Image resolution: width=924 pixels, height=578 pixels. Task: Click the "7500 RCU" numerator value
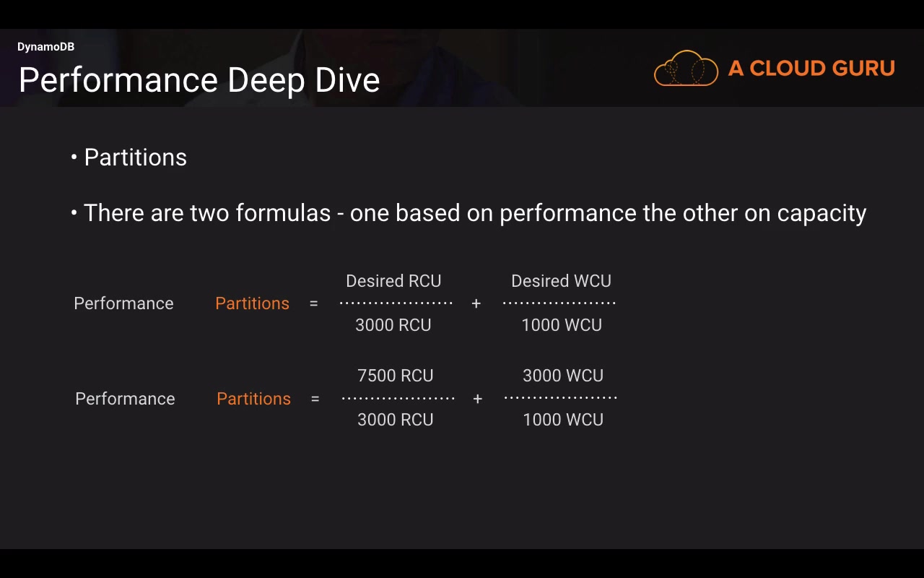point(396,376)
